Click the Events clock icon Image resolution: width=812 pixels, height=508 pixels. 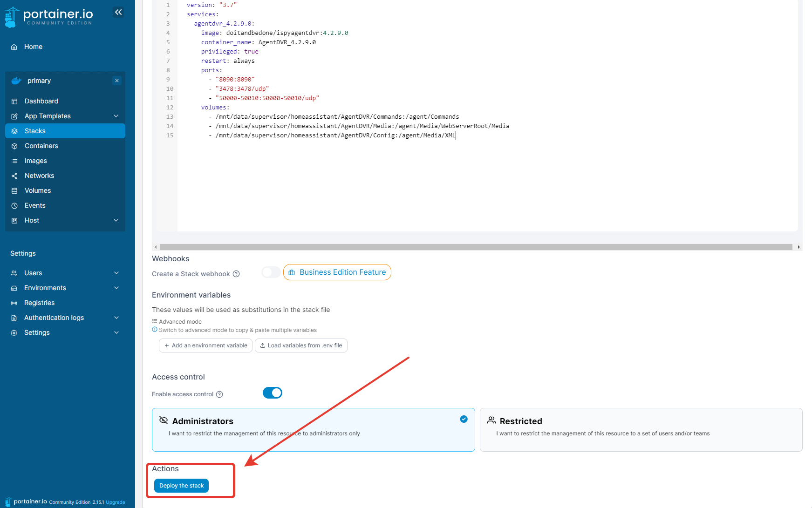(x=14, y=206)
